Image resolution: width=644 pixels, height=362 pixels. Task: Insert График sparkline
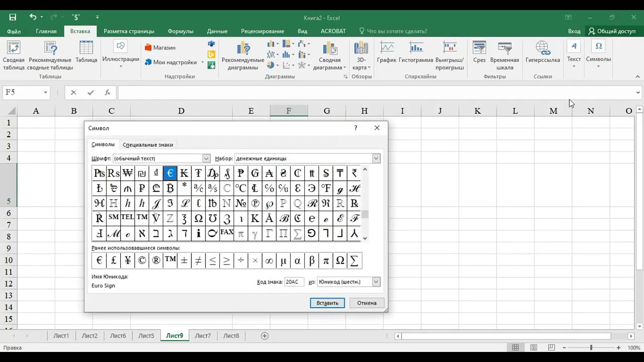coord(387,53)
